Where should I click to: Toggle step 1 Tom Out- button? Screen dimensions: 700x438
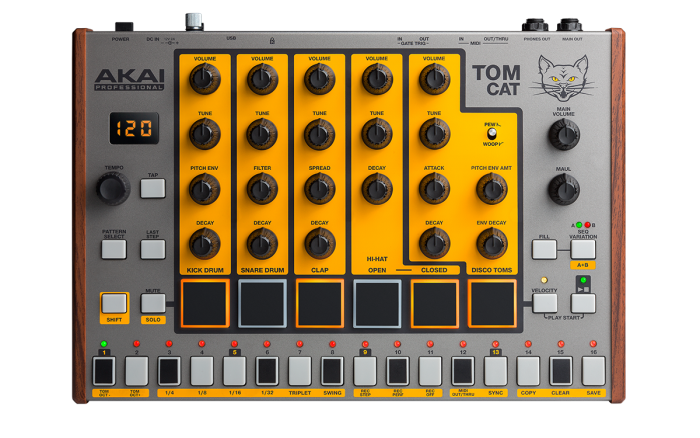[x=104, y=371]
